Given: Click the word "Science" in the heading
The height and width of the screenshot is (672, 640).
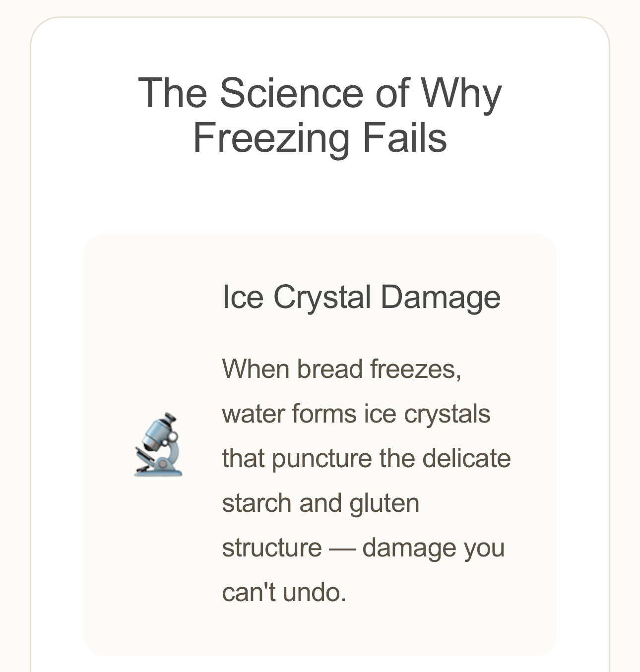Looking at the screenshot, I should pyautogui.click(x=291, y=93).
